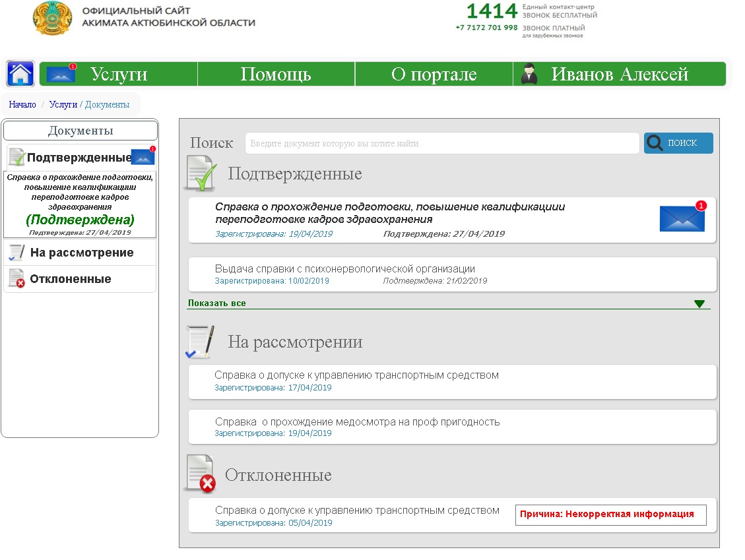This screenshot has height=560, width=745.
Task: Click the Отклоненные section heading
Action: 278,475
